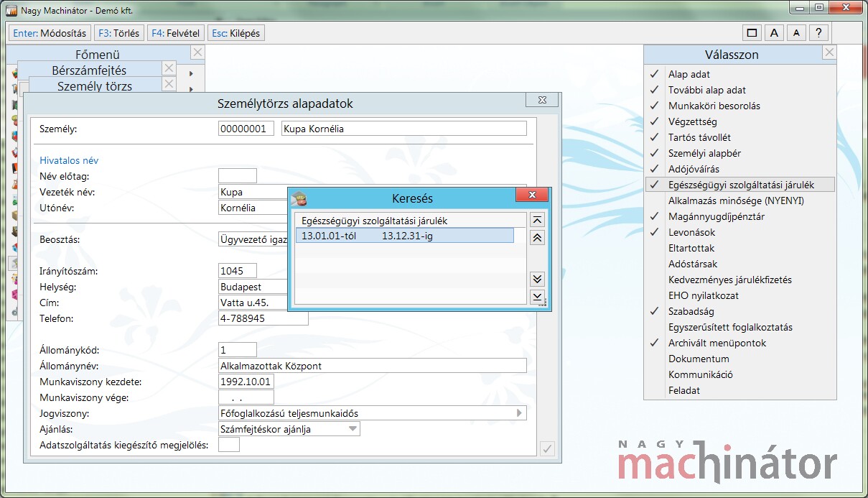Click the submenu arrow beside the Személy törzs tab
This screenshot has width=868, height=498.
pos(191,89)
